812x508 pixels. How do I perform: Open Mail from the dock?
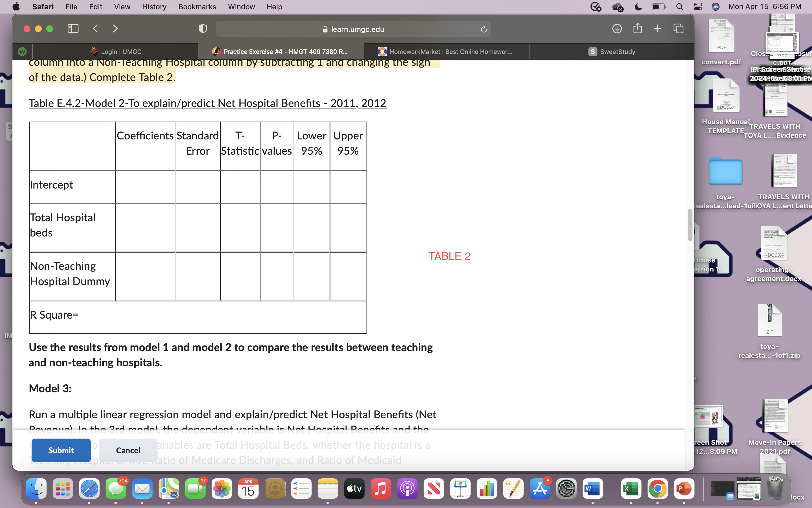[x=142, y=489]
